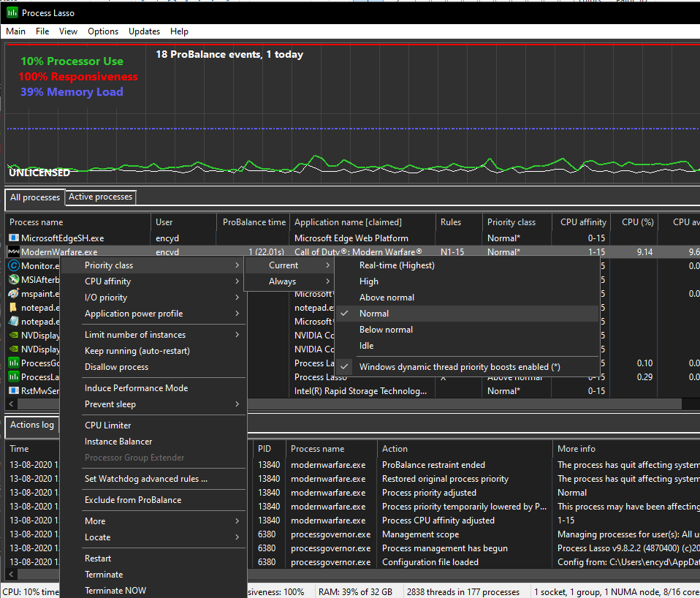The width and height of the screenshot is (700, 598).
Task: Sort by User column header
Action: tap(183, 222)
